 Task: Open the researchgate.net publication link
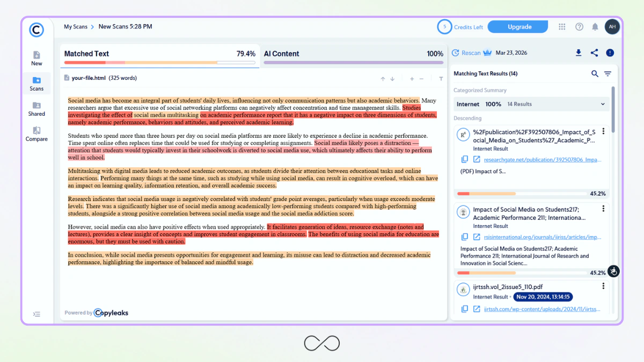(543, 160)
